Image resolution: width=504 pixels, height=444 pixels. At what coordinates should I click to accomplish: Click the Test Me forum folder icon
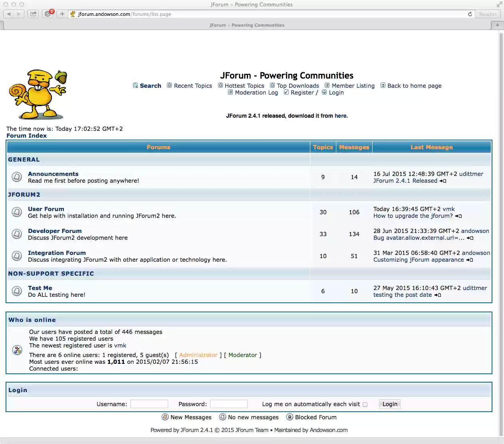(x=17, y=291)
